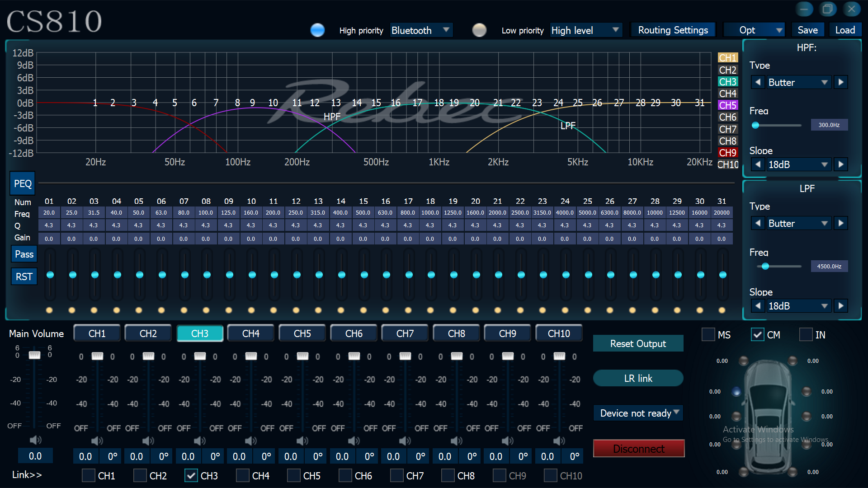Click HPF Slope previous arrow
868x488 pixels.
(758, 164)
